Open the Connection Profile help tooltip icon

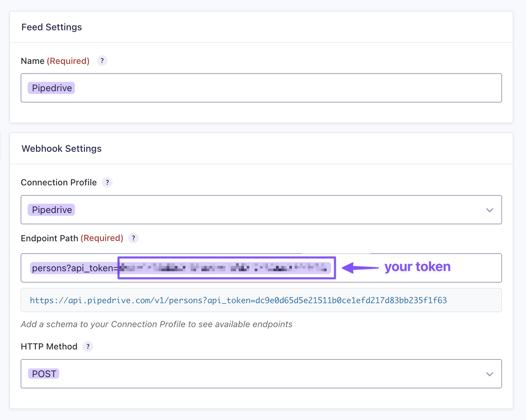click(x=107, y=183)
